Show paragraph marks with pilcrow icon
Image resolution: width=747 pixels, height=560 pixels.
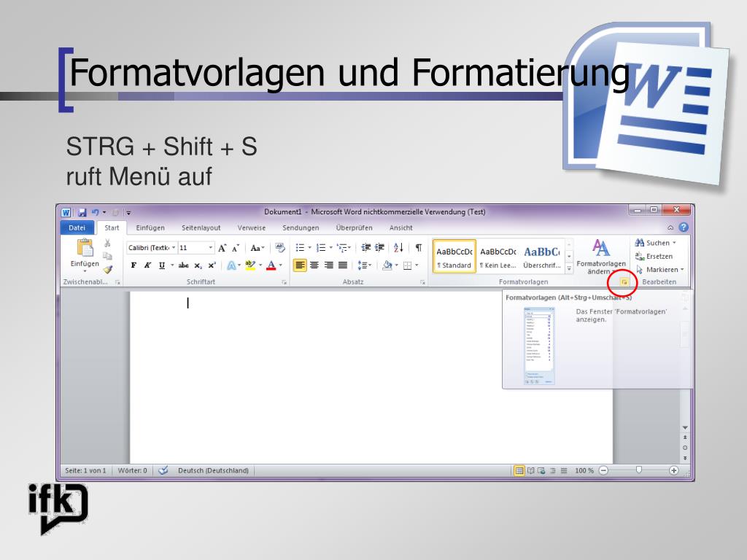pos(418,248)
